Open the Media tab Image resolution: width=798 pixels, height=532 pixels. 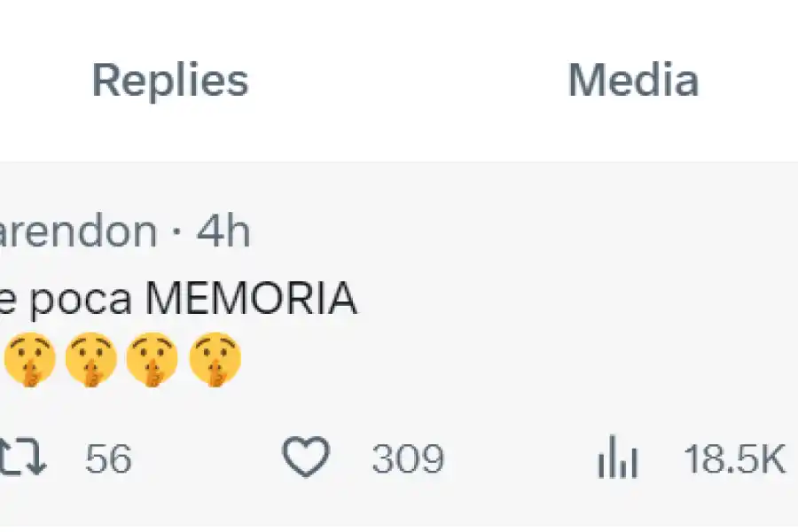coord(633,81)
